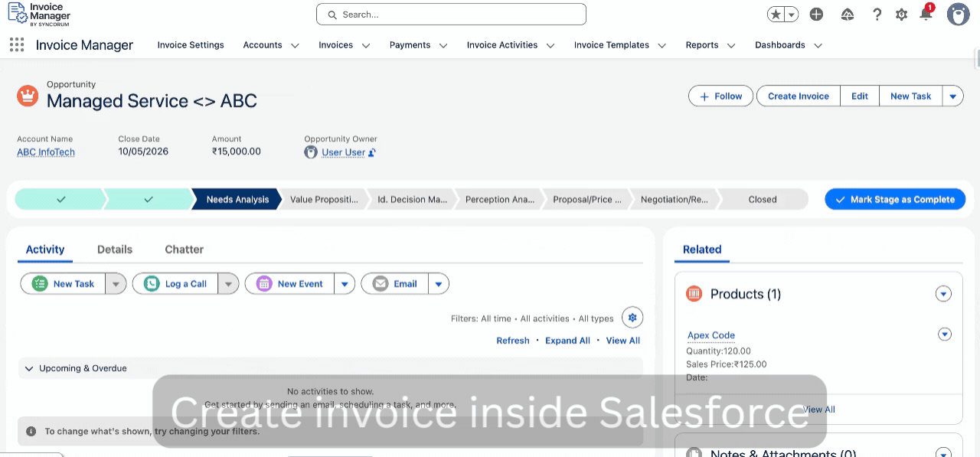Click the Products related list icon

694,294
